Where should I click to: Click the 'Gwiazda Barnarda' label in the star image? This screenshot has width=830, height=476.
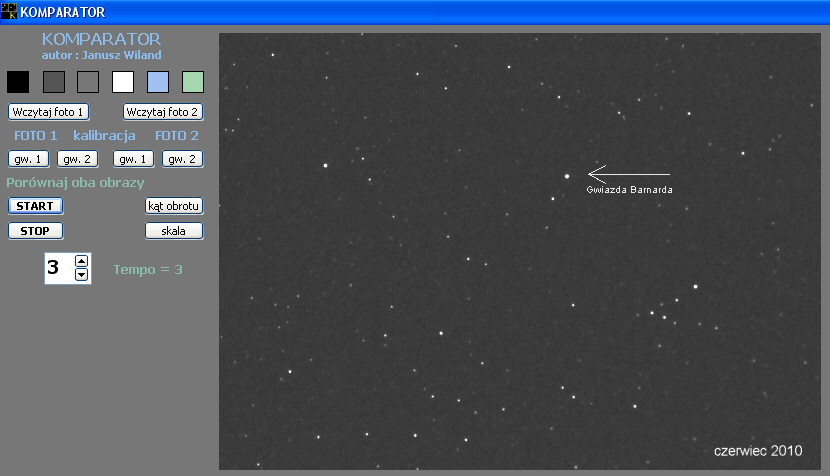tap(629, 190)
